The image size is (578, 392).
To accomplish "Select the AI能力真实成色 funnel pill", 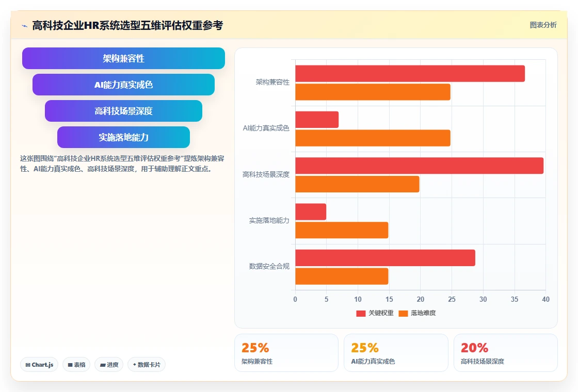I will point(123,85).
